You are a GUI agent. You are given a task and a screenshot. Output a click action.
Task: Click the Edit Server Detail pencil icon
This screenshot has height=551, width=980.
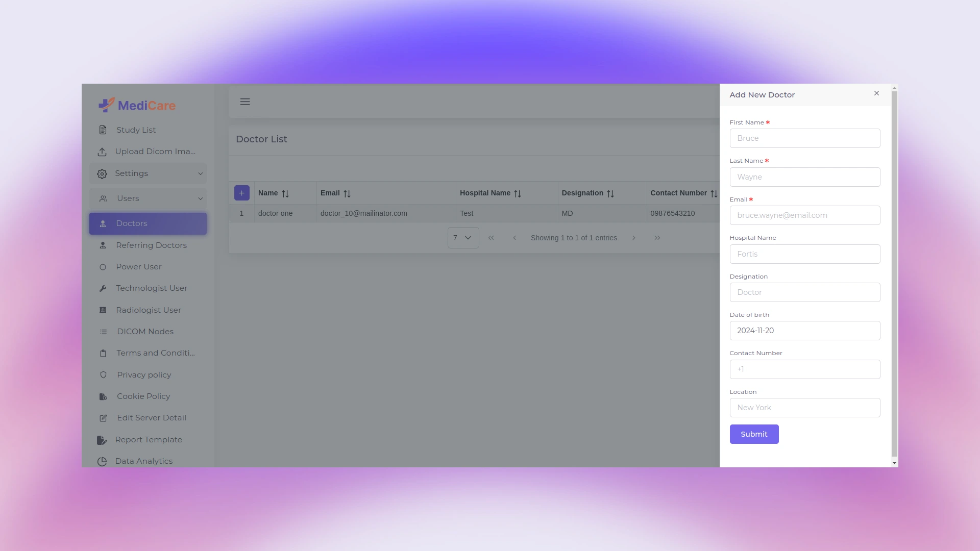pos(103,418)
